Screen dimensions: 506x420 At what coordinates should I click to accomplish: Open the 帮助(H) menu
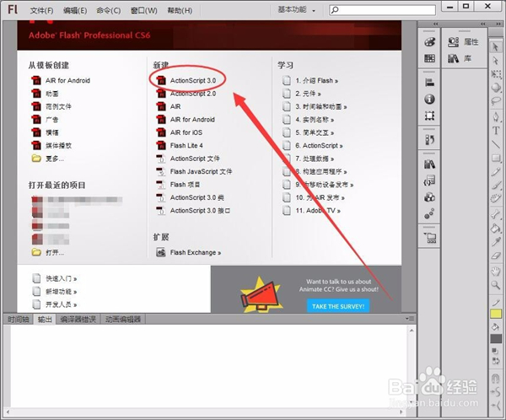(180, 11)
